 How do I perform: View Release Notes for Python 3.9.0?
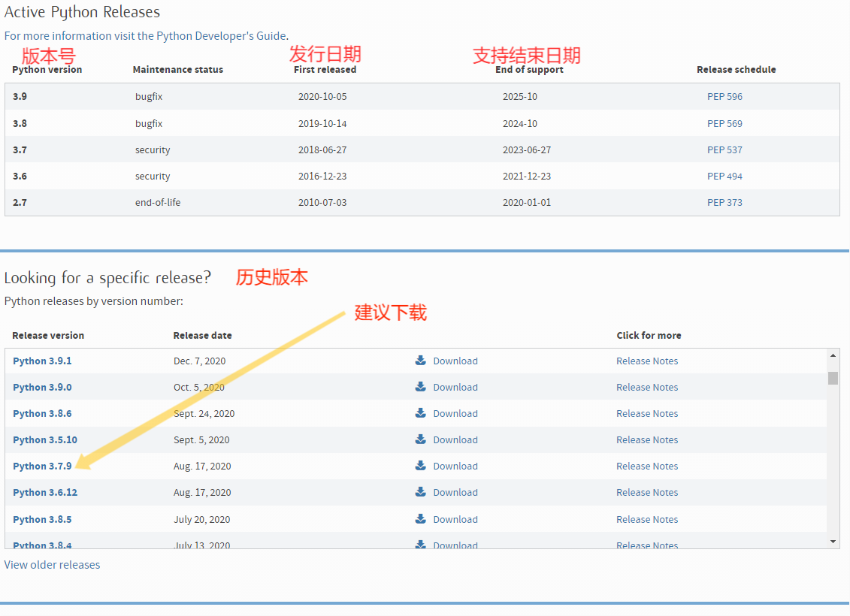647,388
